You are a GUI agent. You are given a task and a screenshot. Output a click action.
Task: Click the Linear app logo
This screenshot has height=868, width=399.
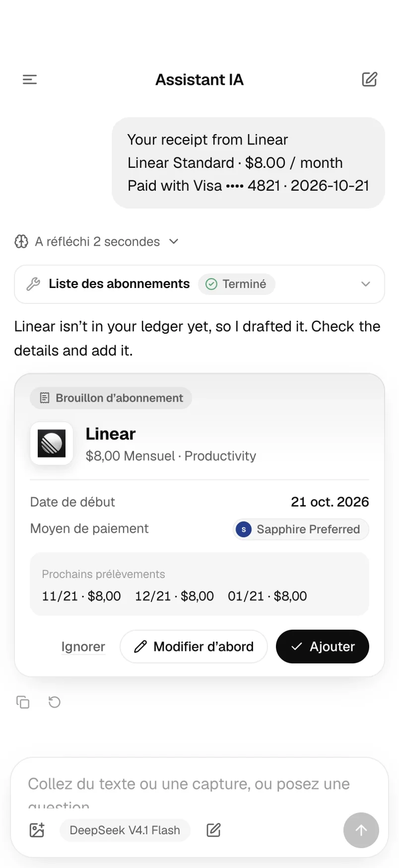tap(52, 443)
